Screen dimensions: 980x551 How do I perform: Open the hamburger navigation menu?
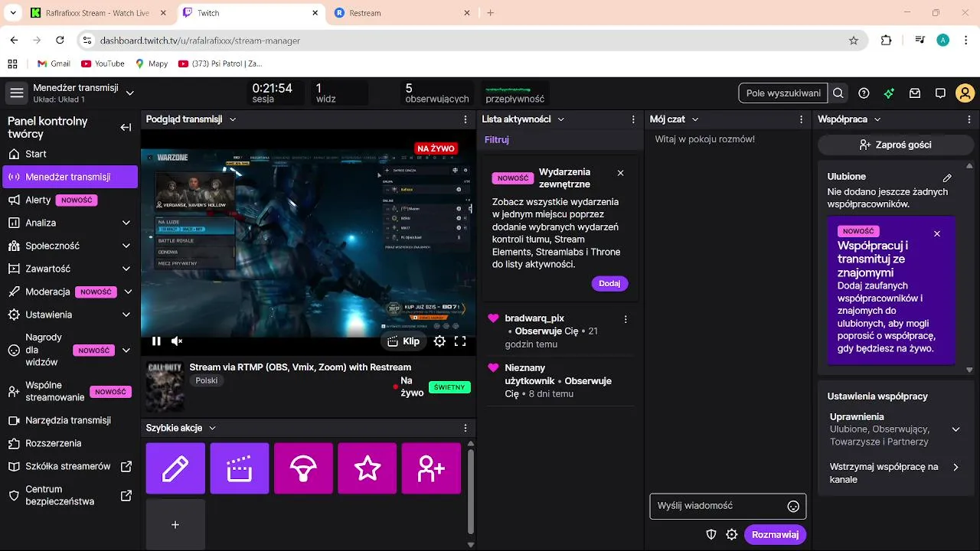coord(17,93)
